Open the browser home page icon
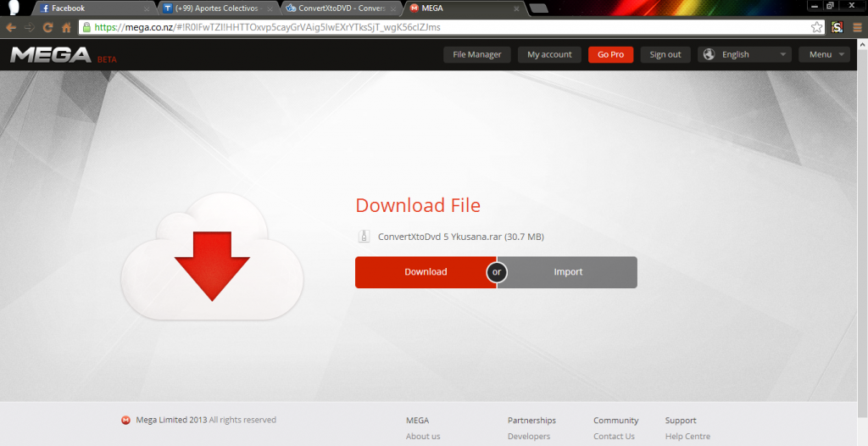This screenshot has height=446, width=868. (66, 27)
